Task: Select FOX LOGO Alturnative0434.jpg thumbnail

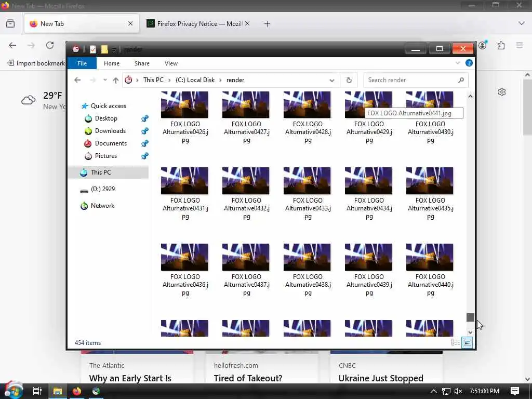Action: pyautogui.click(x=368, y=181)
